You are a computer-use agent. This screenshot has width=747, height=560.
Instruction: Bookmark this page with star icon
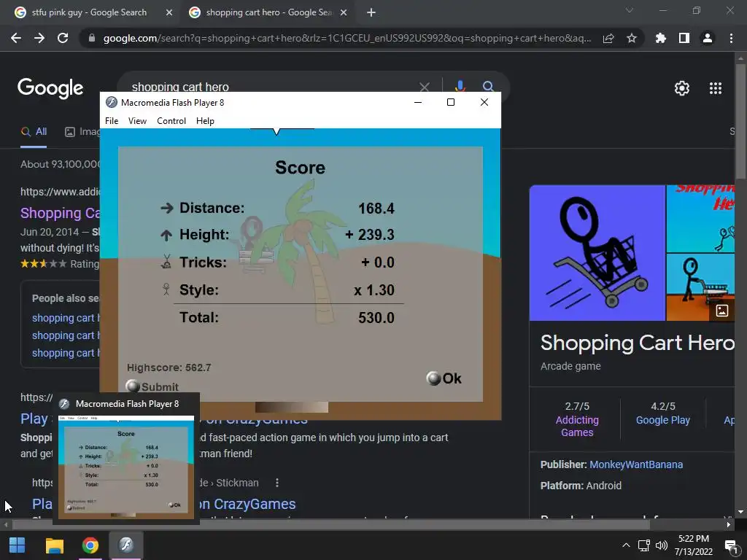(x=632, y=38)
